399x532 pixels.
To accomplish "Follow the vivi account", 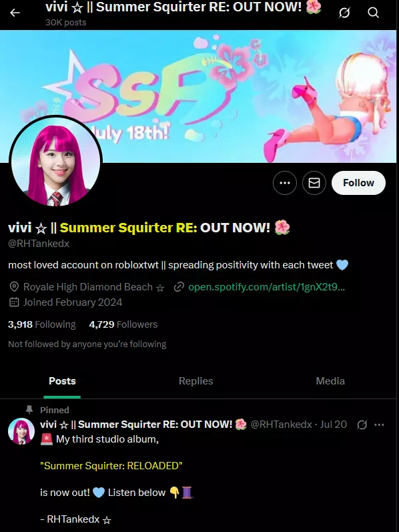I will click(358, 183).
